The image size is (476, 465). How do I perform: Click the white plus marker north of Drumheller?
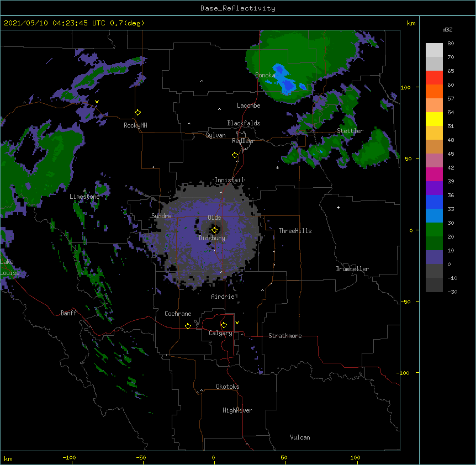tap(338, 207)
